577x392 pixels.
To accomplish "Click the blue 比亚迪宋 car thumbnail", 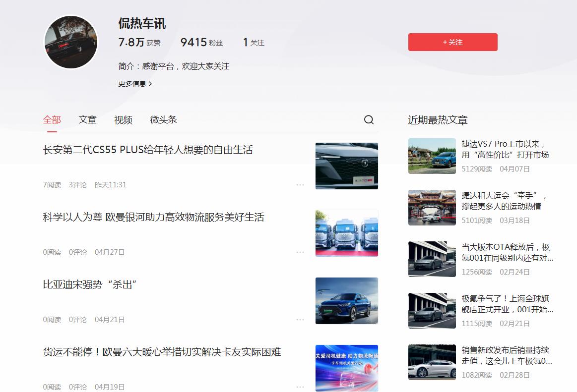I will [347, 301].
